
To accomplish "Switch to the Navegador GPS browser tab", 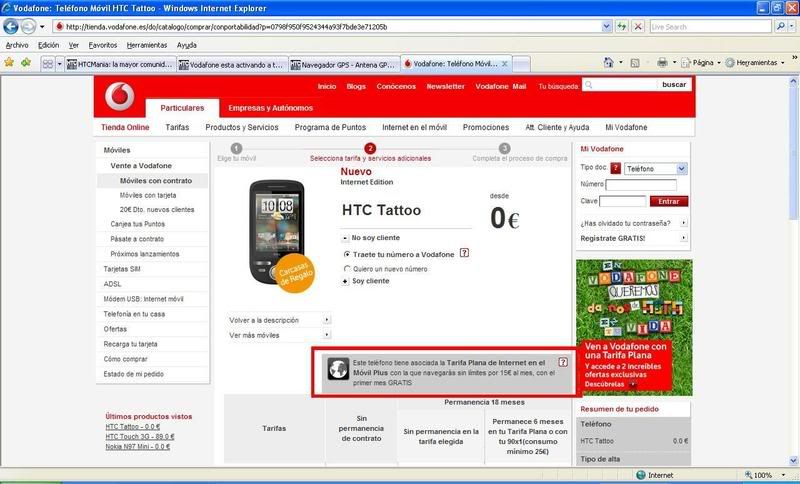I will (x=344, y=65).
